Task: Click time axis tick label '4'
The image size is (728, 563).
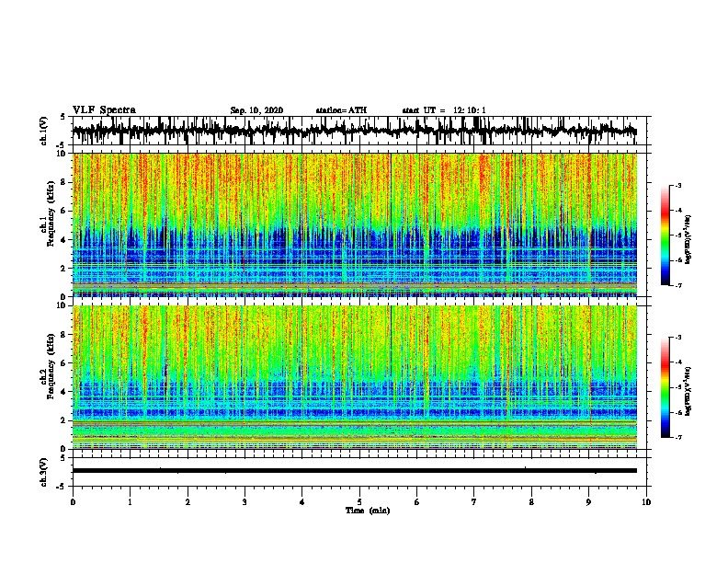Action: 302,501
